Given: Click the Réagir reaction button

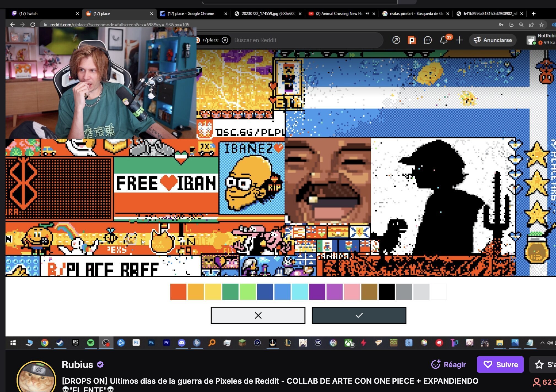Looking at the screenshot, I should (449, 364).
